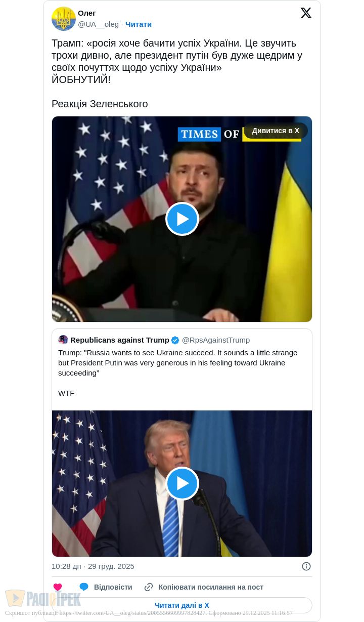Open the X logo icon
Image resolution: width=364 pixels, height=622 pixels.
pos(306,13)
